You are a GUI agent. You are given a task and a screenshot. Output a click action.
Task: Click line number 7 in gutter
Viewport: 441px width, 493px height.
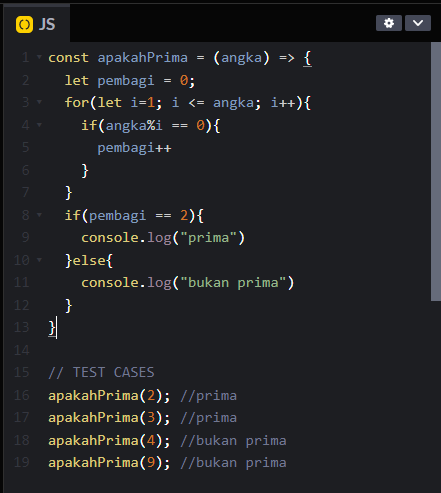coord(26,192)
